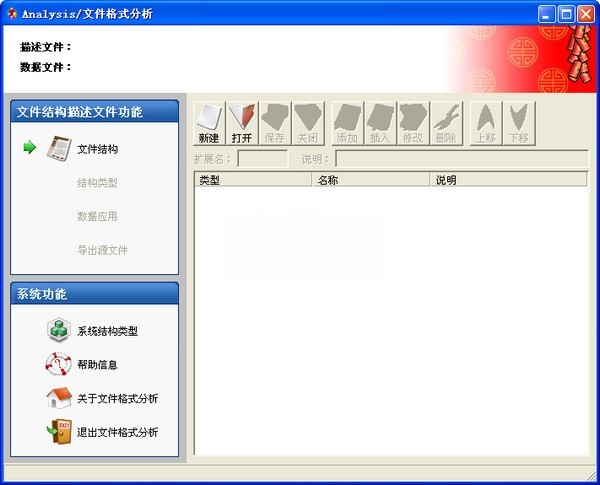Viewport: 600px width, 485px height.
Task: Click the green arrow beside 文件结构
Action: (x=29, y=147)
